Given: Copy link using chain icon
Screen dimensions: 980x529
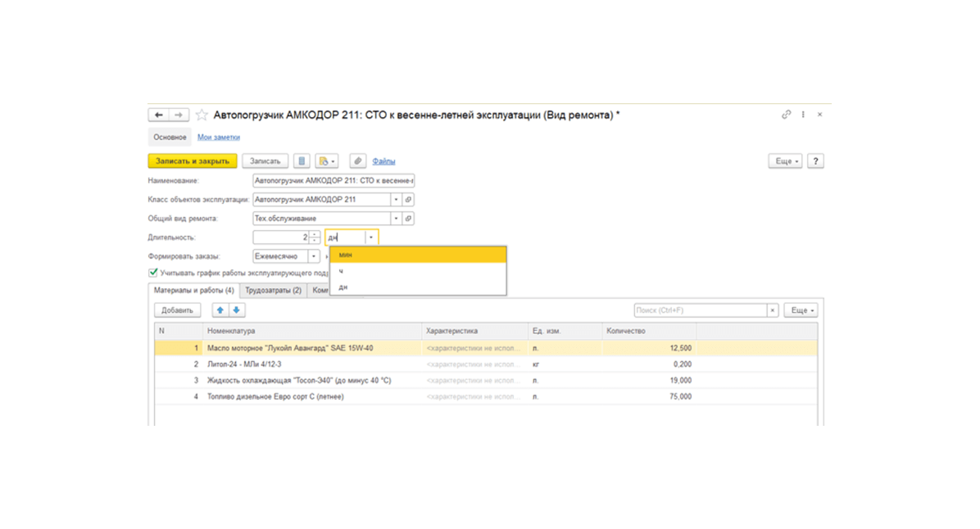Looking at the screenshot, I should click(x=786, y=115).
